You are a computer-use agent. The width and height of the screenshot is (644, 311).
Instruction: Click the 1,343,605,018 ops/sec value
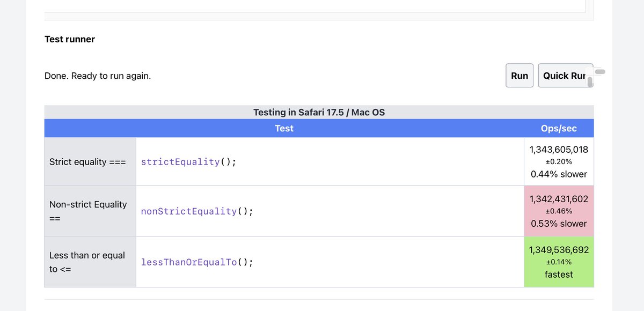click(x=559, y=149)
